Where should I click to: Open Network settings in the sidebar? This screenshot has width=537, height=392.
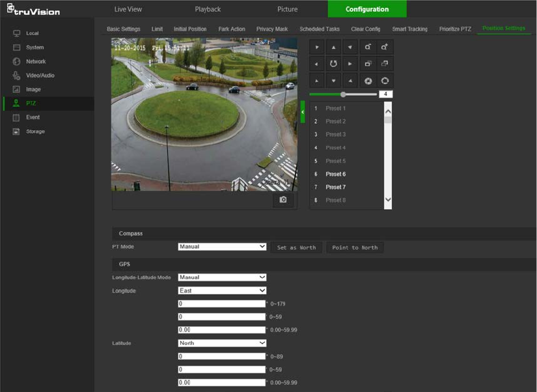pos(36,61)
